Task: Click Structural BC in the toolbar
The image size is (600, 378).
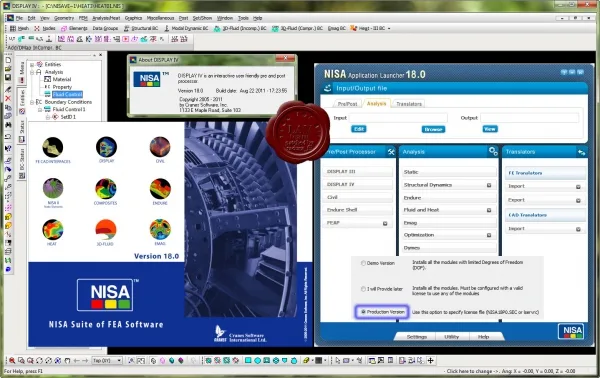Action: click(x=141, y=28)
